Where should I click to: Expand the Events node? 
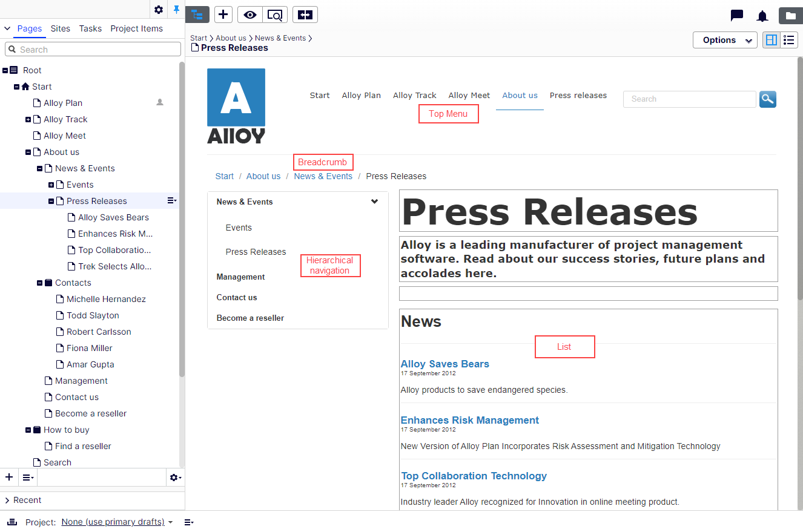tap(51, 185)
